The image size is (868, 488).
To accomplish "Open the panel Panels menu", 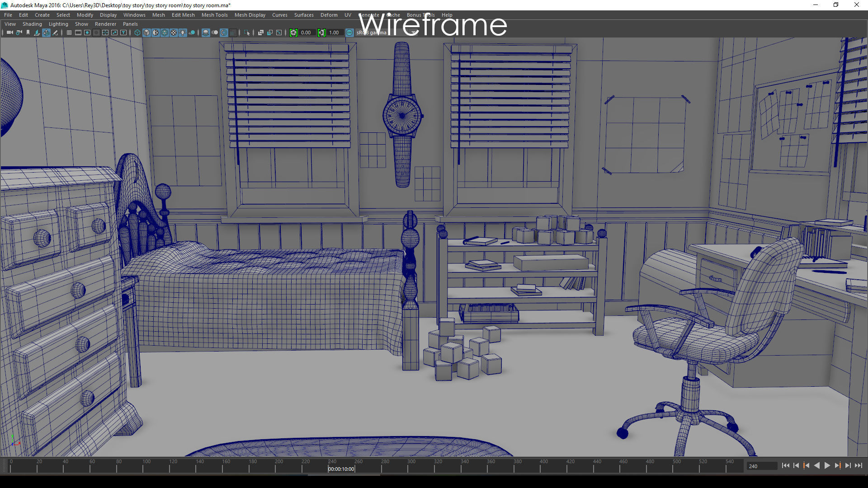I will point(130,24).
